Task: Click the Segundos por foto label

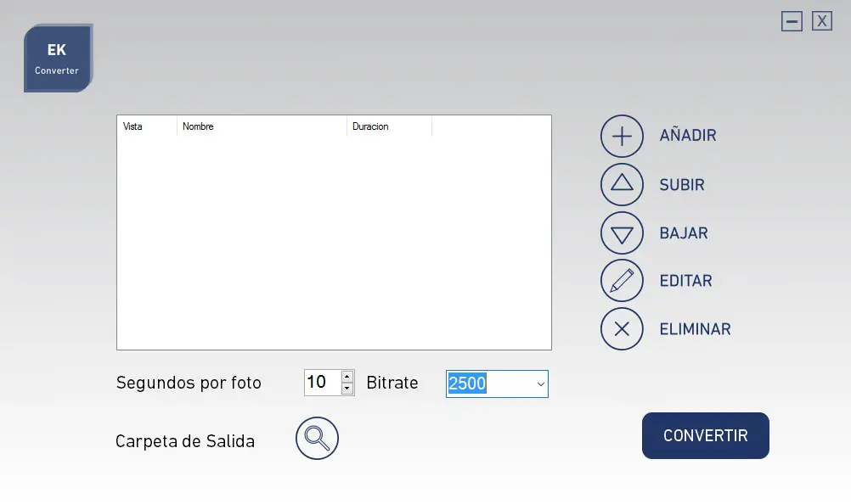Action: tap(189, 383)
